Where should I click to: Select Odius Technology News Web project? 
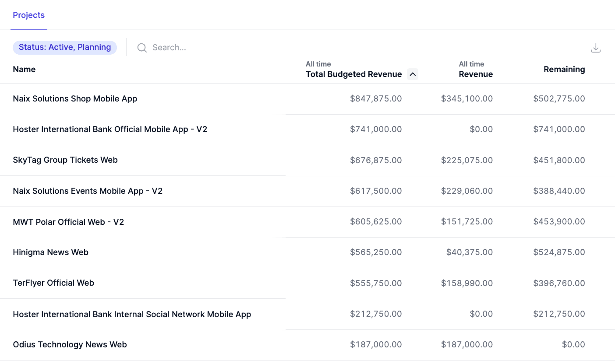click(x=70, y=345)
